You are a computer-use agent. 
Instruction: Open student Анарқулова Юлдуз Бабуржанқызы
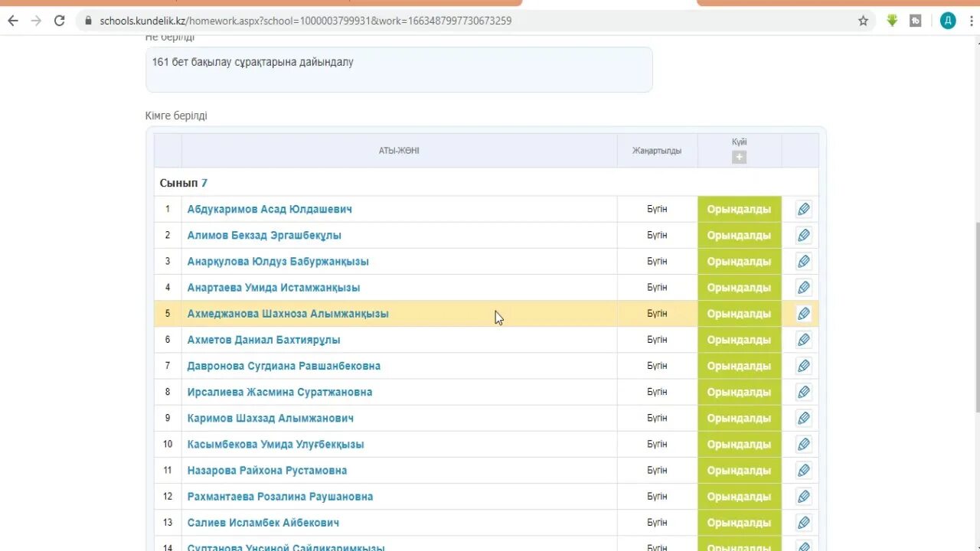point(278,261)
